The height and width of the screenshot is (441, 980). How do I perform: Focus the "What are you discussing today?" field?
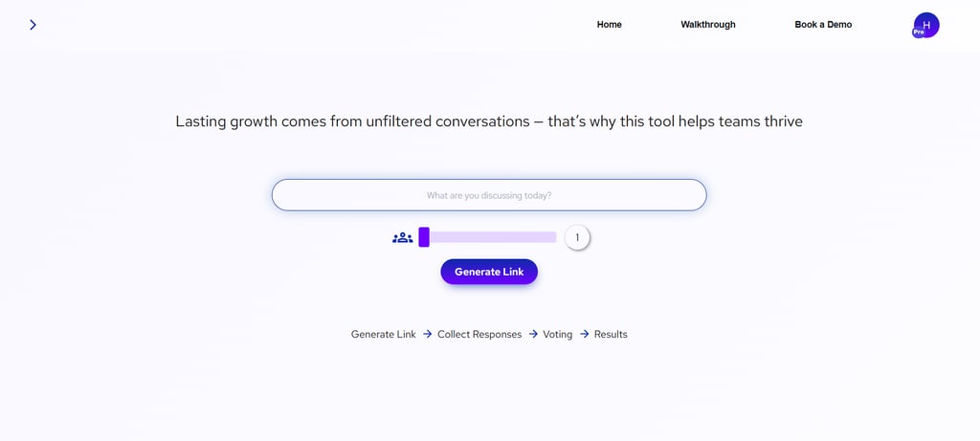[x=489, y=195]
